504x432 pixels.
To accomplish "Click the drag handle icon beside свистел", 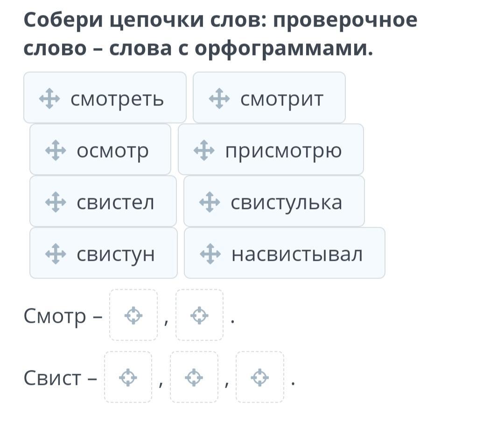I will (56, 202).
